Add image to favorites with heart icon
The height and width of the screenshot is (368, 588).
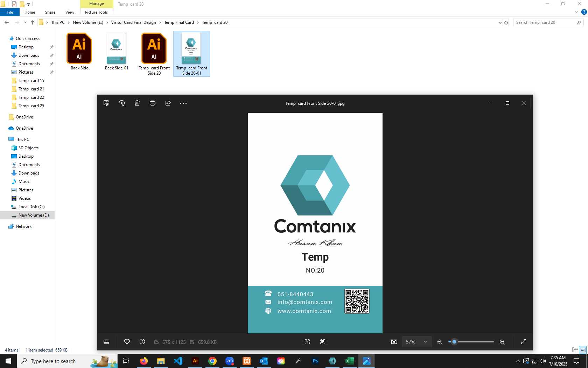(127, 342)
